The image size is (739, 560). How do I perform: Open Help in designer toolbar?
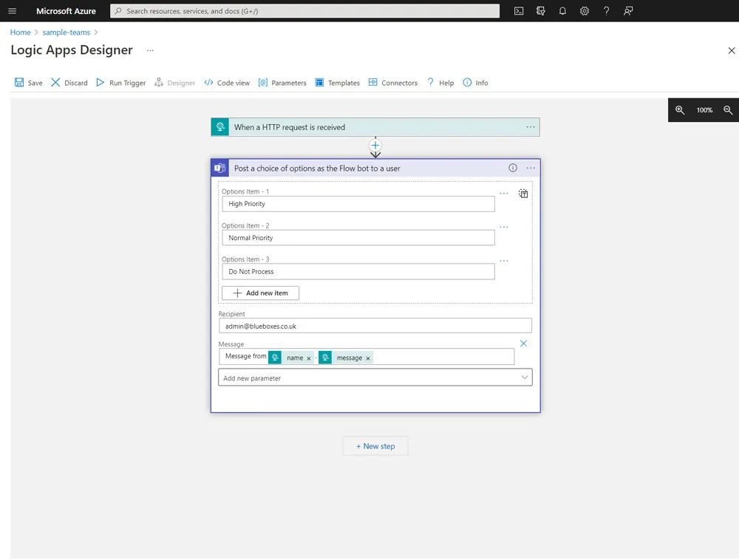point(440,83)
